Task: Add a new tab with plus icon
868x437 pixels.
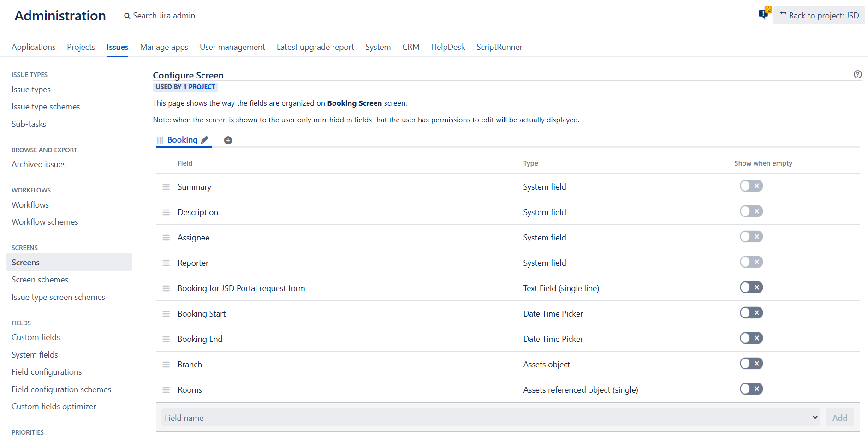Action: click(x=228, y=140)
